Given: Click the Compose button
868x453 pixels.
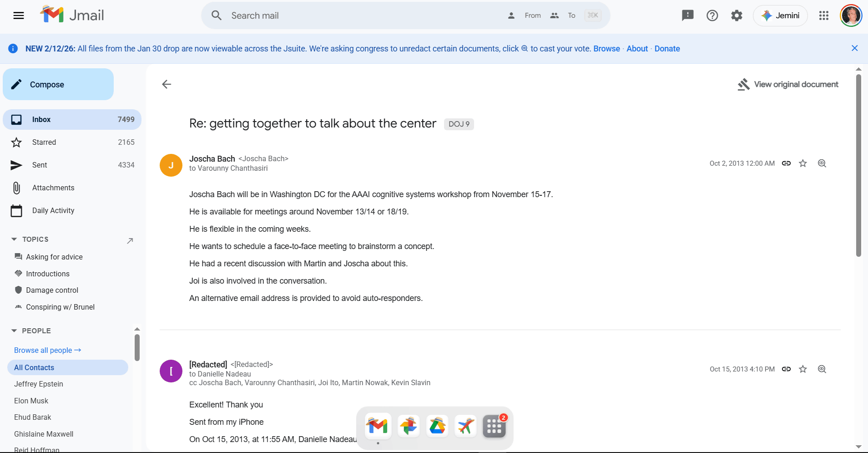Looking at the screenshot, I should pyautogui.click(x=58, y=84).
